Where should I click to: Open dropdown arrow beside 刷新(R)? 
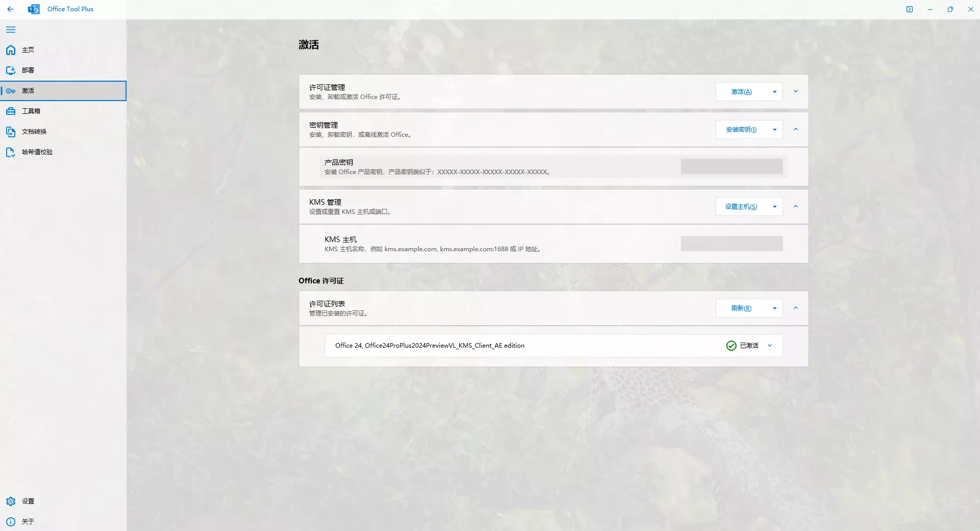click(x=775, y=308)
